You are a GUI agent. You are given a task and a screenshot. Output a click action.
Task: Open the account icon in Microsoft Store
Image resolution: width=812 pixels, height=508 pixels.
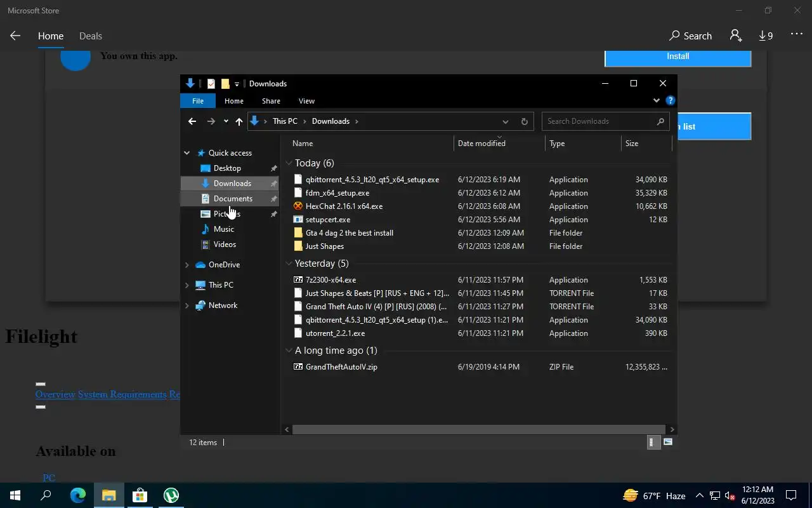coord(736,36)
